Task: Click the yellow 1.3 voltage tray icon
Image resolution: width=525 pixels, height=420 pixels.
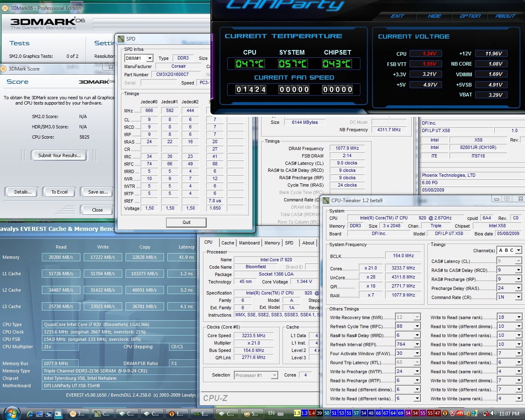Action: tap(297, 413)
